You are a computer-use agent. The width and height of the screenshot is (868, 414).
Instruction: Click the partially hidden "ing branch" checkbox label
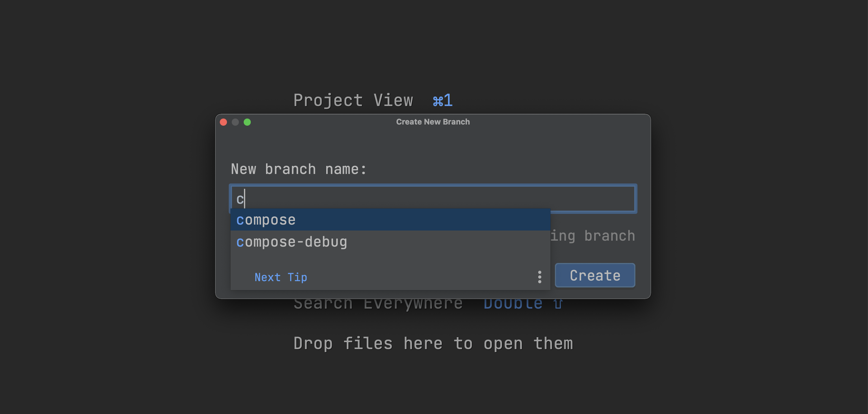(x=593, y=236)
